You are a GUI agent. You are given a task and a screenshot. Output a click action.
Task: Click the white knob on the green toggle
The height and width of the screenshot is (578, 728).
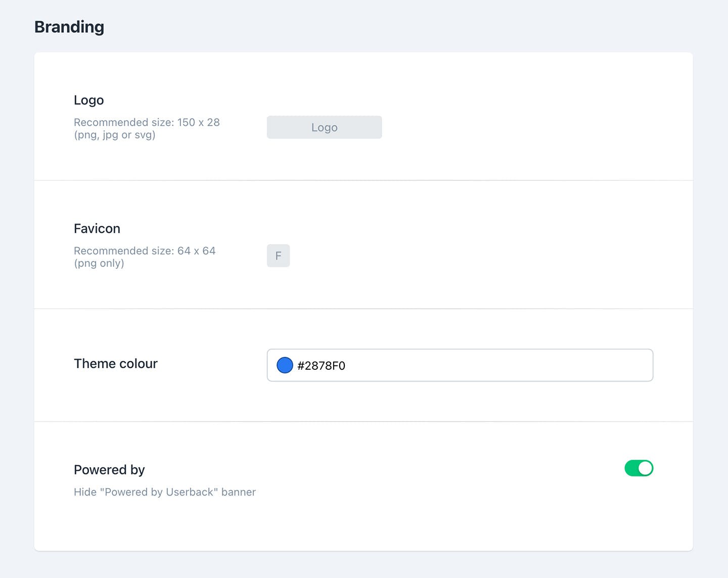coord(645,468)
